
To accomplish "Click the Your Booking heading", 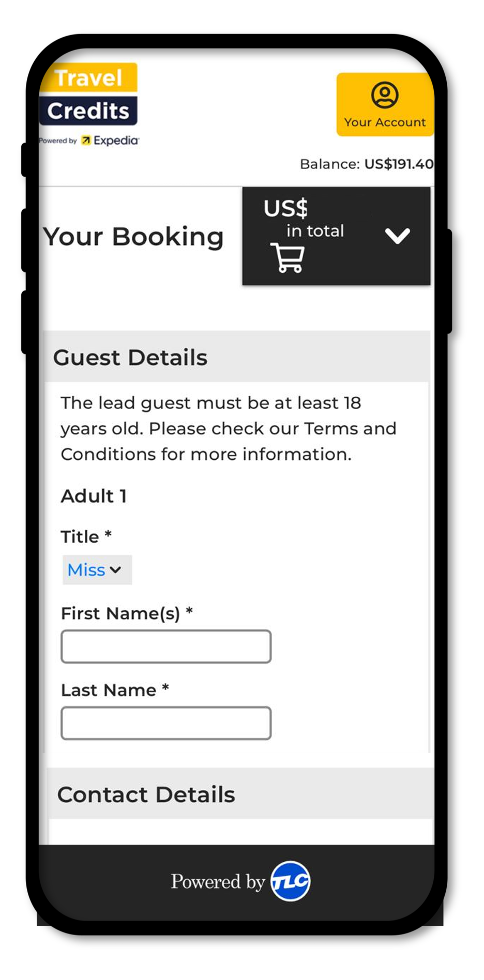I will tap(133, 238).
